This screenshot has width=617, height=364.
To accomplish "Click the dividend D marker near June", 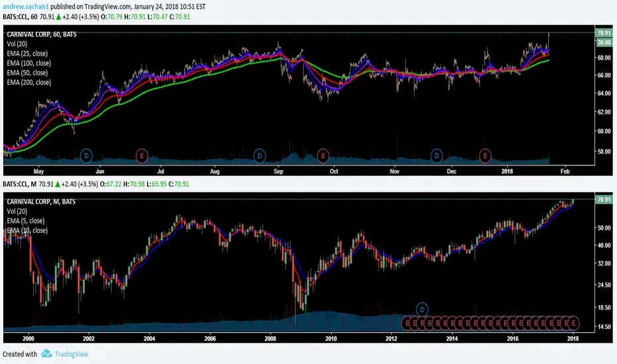I will pos(86,156).
